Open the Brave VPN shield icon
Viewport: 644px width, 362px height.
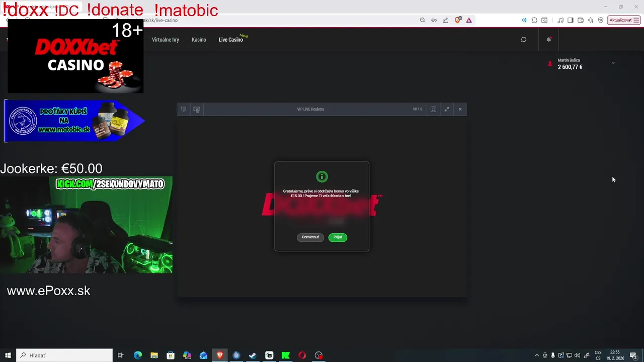click(x=601, y=20)
